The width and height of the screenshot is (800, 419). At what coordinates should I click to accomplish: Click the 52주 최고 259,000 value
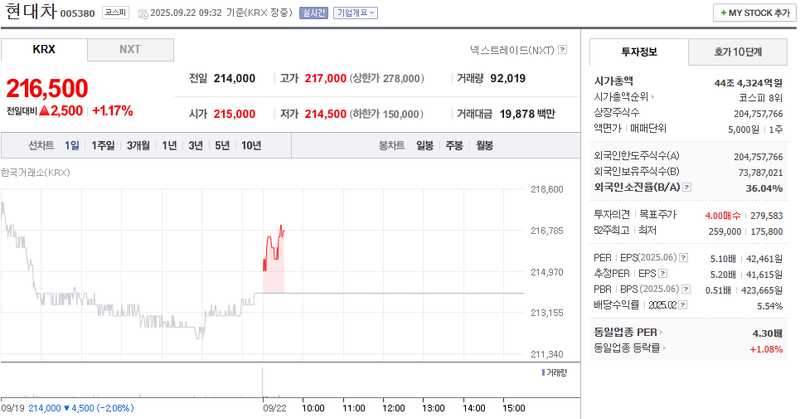click(x=724, y=232)
